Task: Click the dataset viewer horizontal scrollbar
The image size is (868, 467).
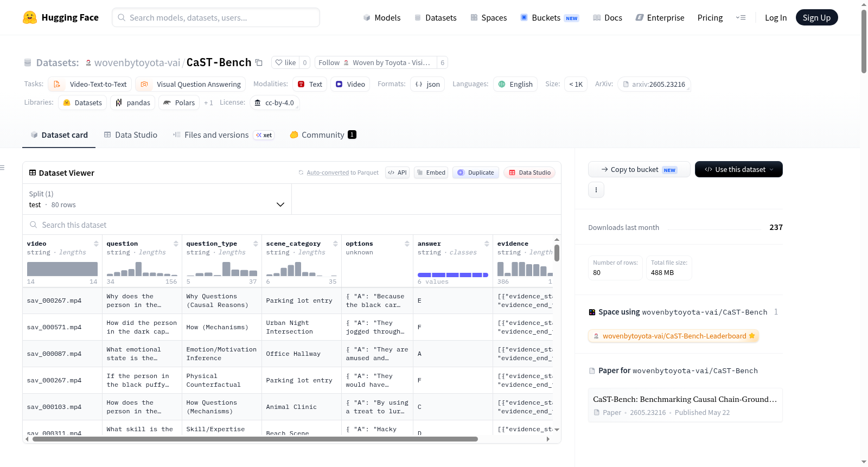Action: pos(255,439)
